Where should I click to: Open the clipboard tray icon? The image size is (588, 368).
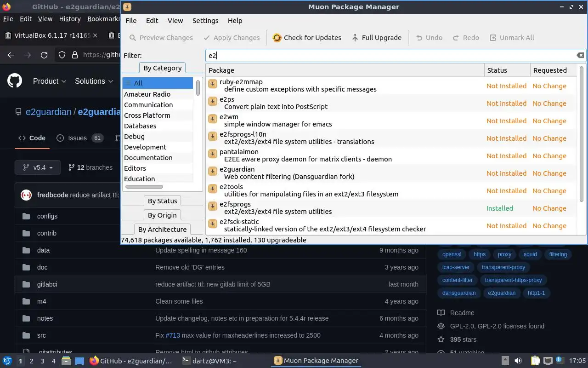pyautogui.click(x=535, y=361)
